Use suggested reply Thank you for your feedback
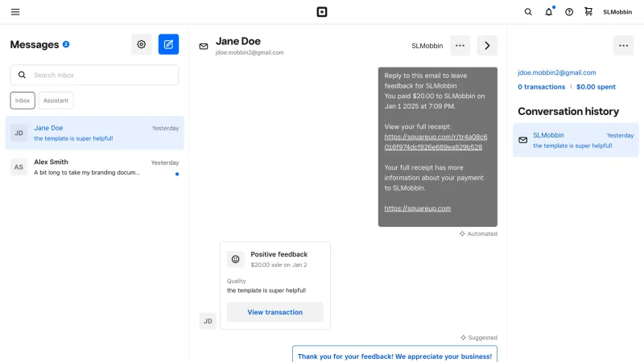The width and height of the screenshot is (644, 362). click(x=394, y=356)
